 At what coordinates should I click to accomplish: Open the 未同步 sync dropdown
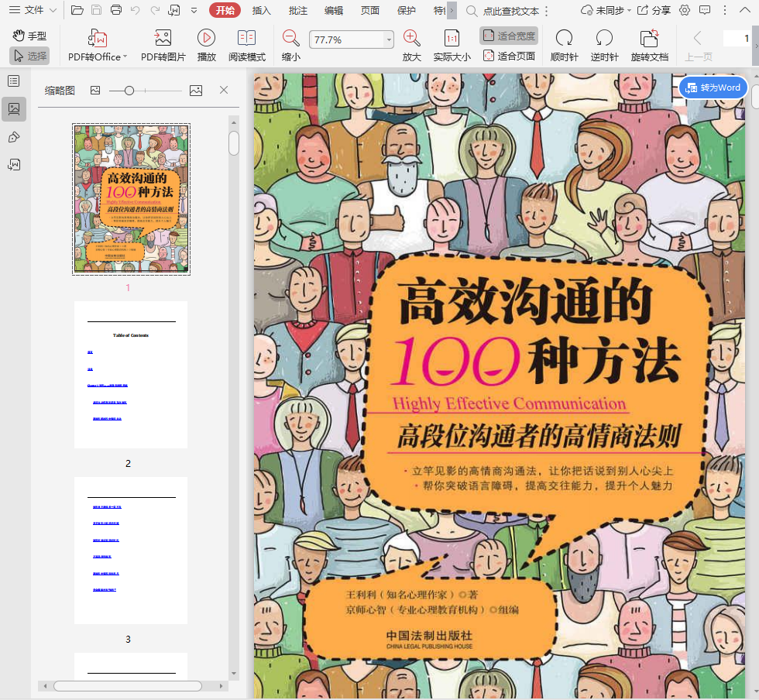click(x=606, y=10)
